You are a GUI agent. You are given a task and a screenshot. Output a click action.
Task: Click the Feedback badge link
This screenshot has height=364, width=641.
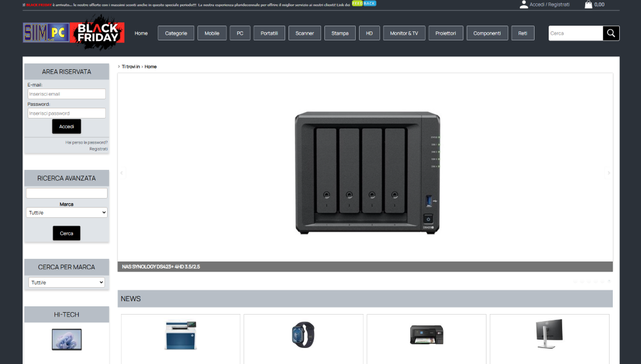(x=364, y=3)
